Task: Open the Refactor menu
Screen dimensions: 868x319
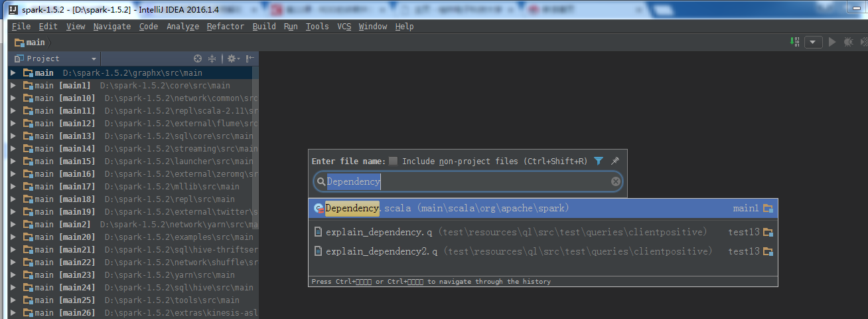Action: [226, 27]
